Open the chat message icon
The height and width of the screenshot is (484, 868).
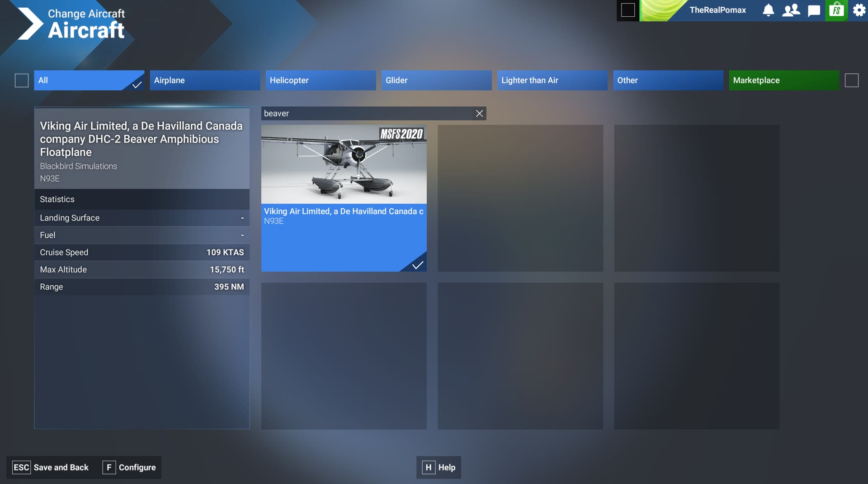814,10
